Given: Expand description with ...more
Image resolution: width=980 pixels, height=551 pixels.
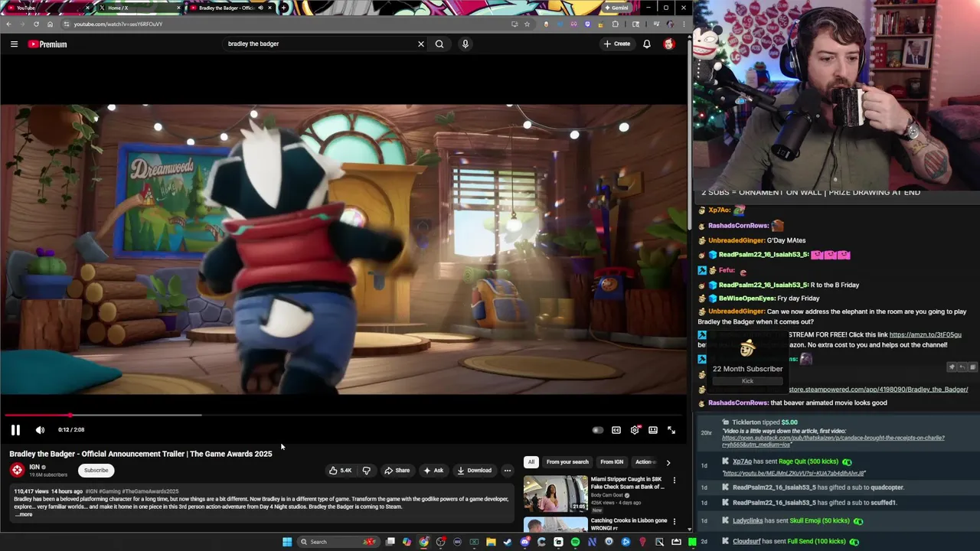Looking at the screenshot, I should pos(24,514).
